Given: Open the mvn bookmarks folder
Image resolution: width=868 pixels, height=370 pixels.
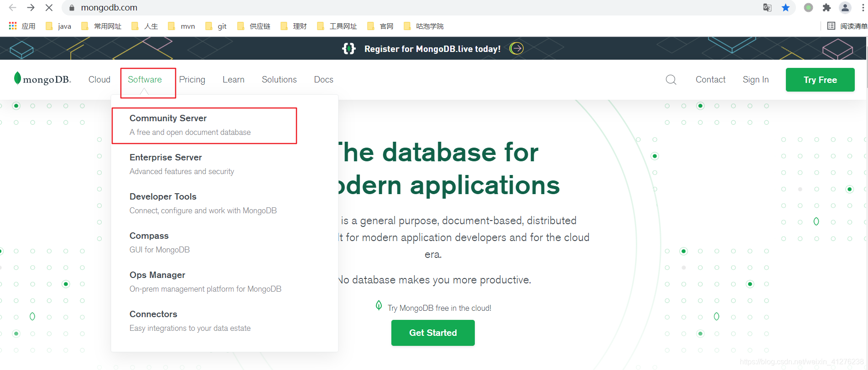Looking at the screenshot, I should tap(182, 26).
